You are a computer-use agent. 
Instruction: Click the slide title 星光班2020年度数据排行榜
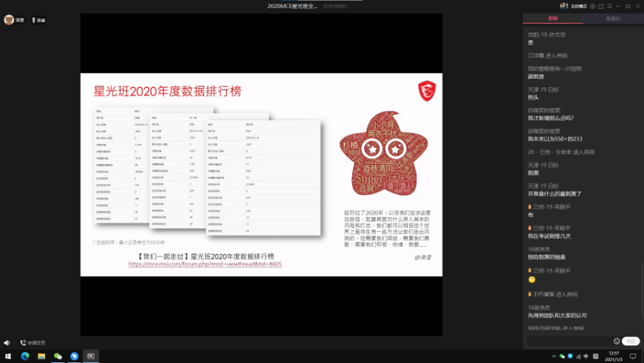(167, 91)
